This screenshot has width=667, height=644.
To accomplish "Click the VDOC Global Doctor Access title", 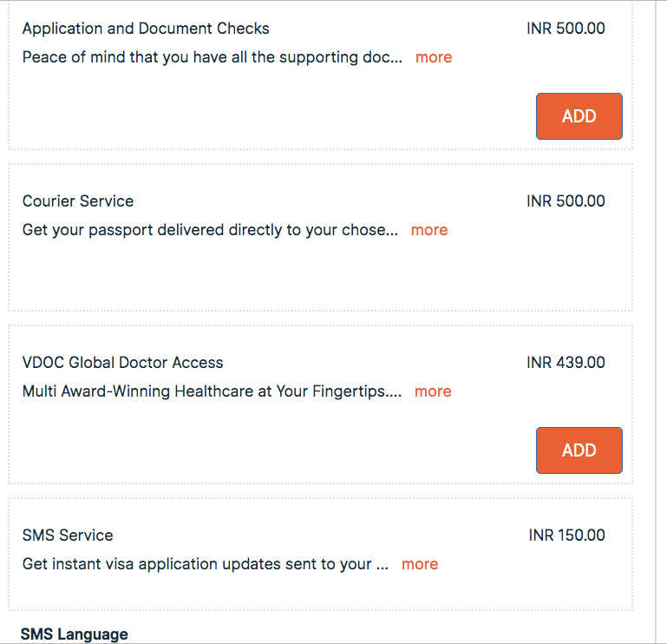I will click(x=122, y=363).
